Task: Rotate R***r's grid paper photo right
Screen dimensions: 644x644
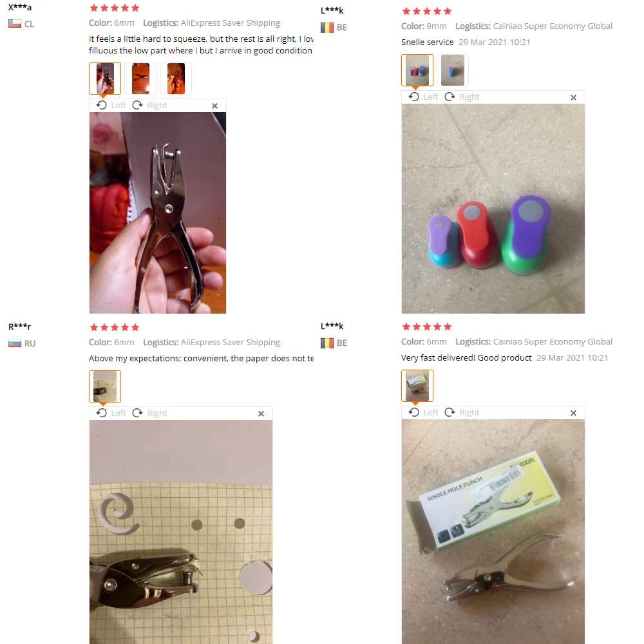Action: click(149, 413)
